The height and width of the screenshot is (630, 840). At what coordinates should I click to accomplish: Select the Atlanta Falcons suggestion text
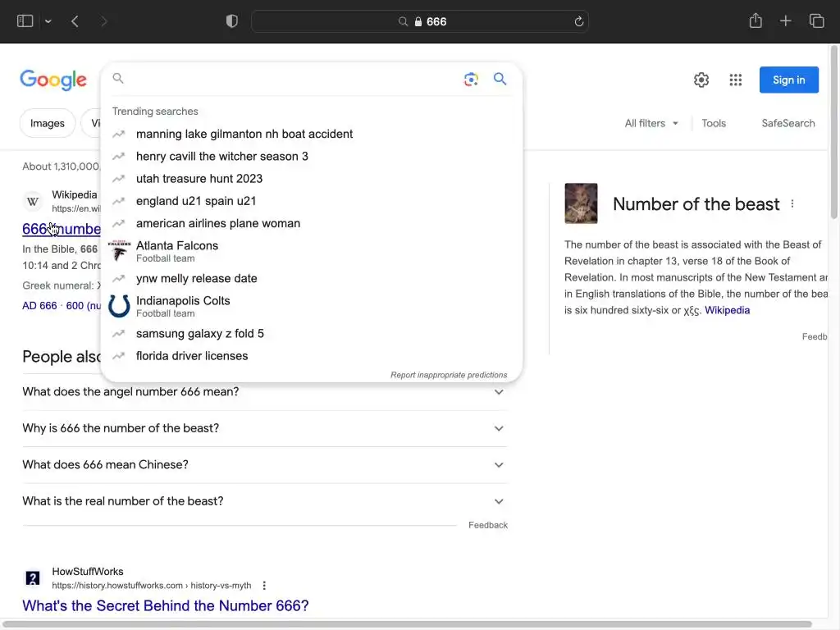tap(177, 245)
